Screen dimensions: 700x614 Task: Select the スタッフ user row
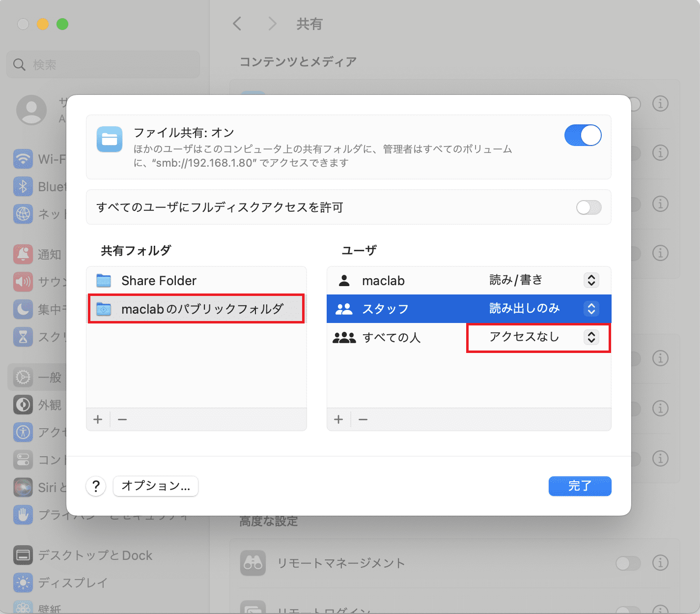point(469,309)
